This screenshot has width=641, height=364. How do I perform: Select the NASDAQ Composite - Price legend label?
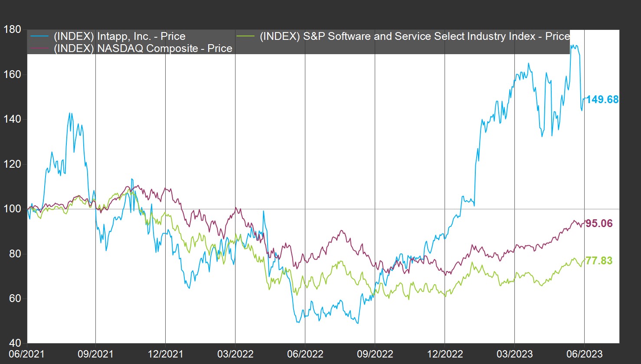point(143,48)
